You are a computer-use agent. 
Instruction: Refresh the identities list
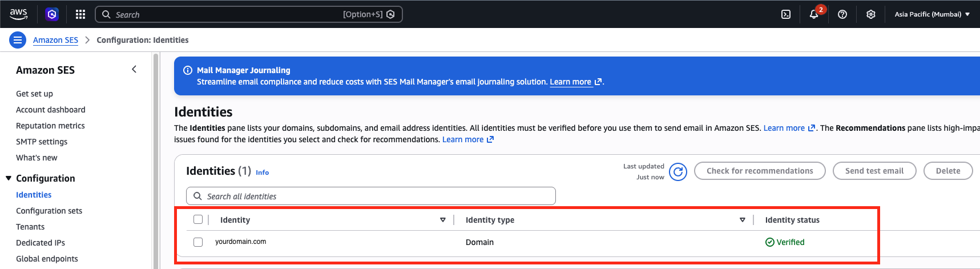[x=678, y=171]
